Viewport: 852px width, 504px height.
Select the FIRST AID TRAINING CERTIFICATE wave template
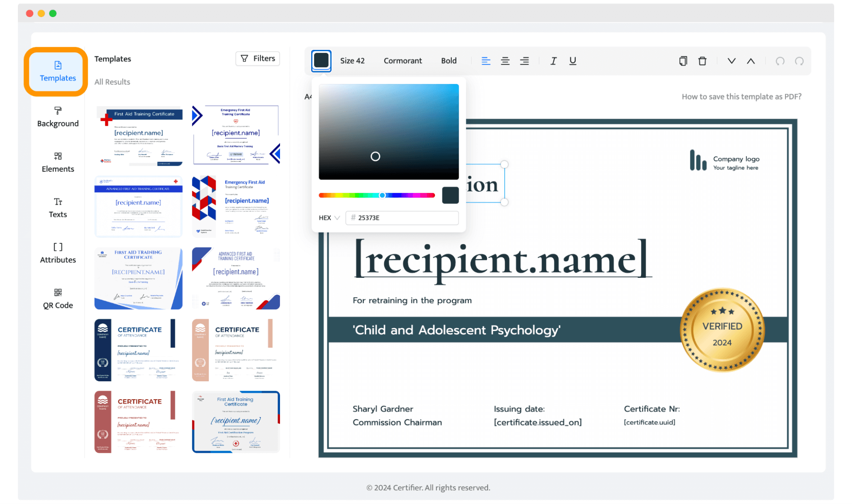(x=139, y=278)
